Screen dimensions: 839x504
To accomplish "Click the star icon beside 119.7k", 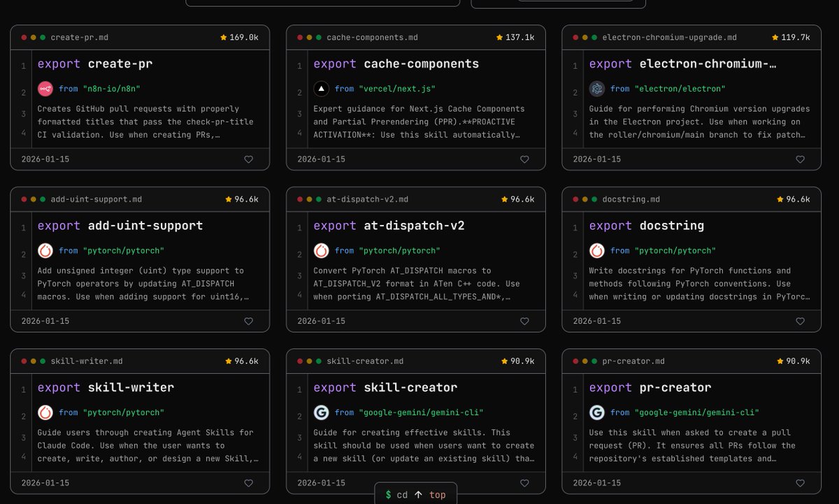I will pyautogui.click(x=775, y=37).
